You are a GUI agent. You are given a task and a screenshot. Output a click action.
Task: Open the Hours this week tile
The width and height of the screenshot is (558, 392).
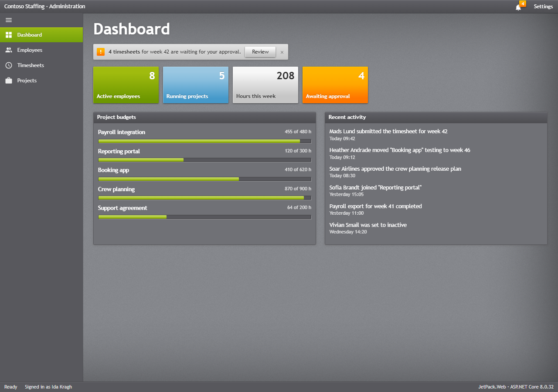tap(265, 85)
